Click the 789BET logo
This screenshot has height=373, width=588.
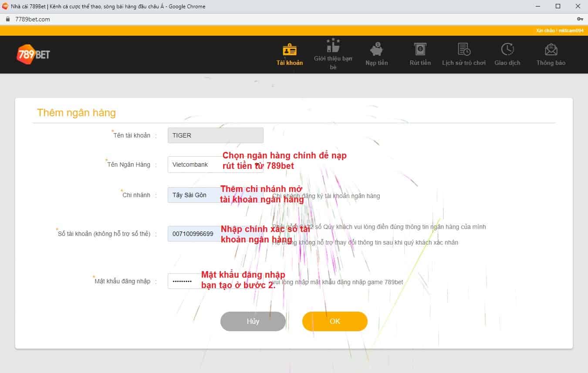pos(33,54)
